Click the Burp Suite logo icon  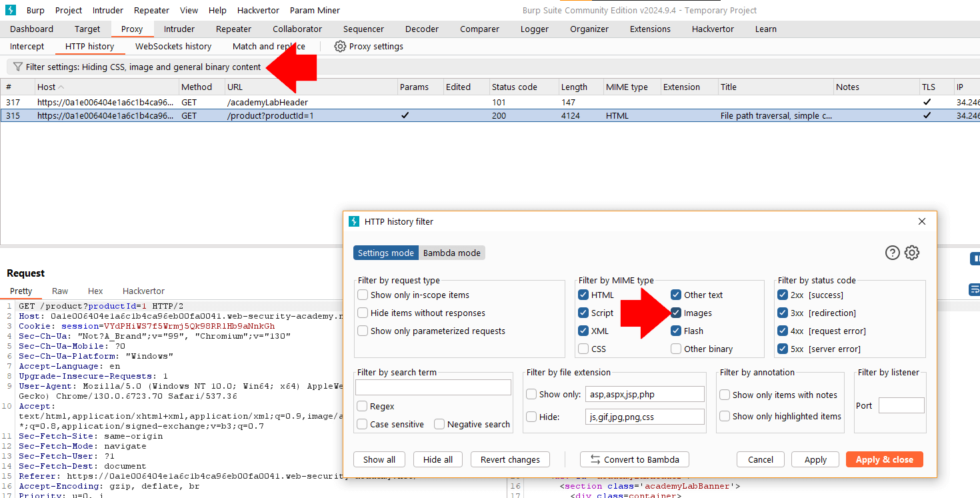[x=10, y=10]
